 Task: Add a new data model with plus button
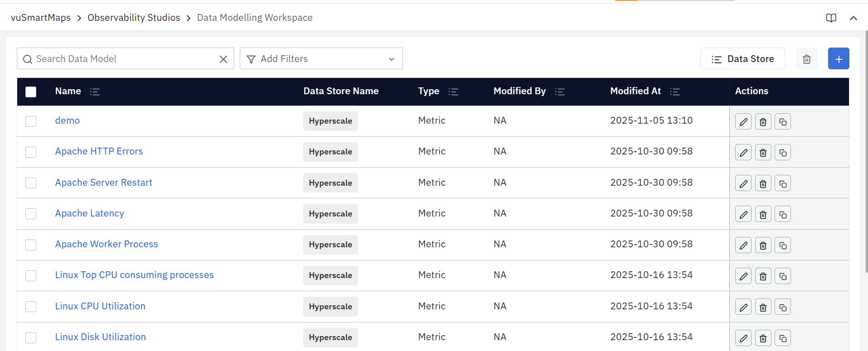(x=838, y=59)
